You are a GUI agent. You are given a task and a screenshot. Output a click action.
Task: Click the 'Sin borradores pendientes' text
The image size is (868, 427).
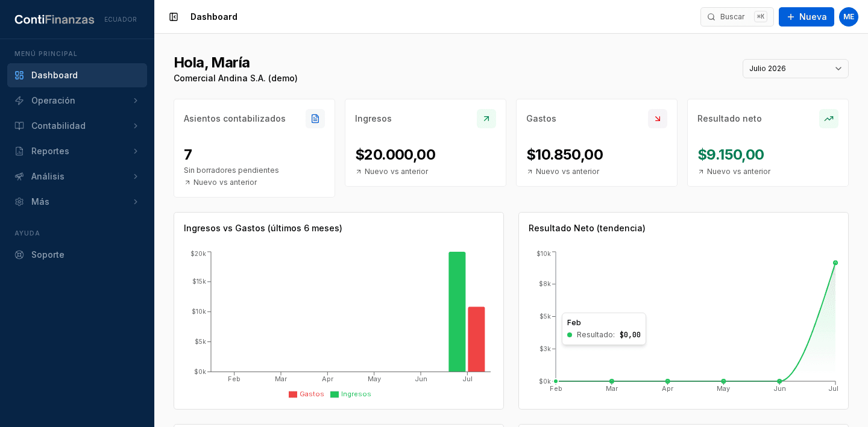pyautogui.click(x=231, y=170)
